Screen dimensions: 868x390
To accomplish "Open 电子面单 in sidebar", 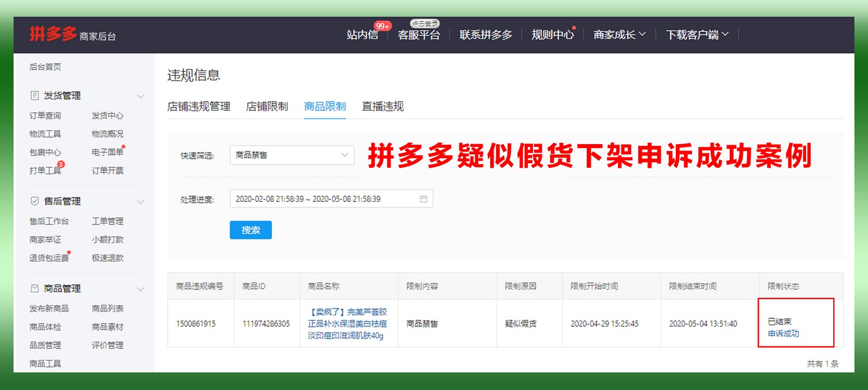I will pos(108,153).
